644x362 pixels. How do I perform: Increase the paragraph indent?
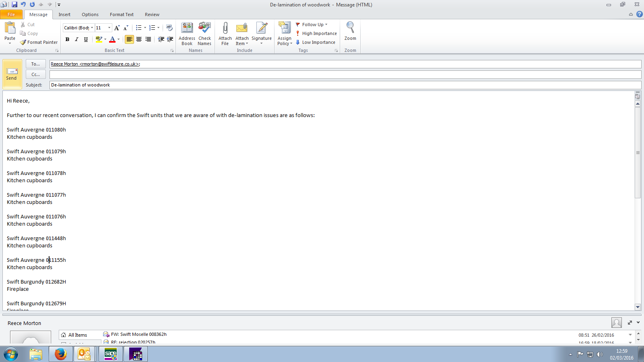pyautogui.click(x=170, y=39)
